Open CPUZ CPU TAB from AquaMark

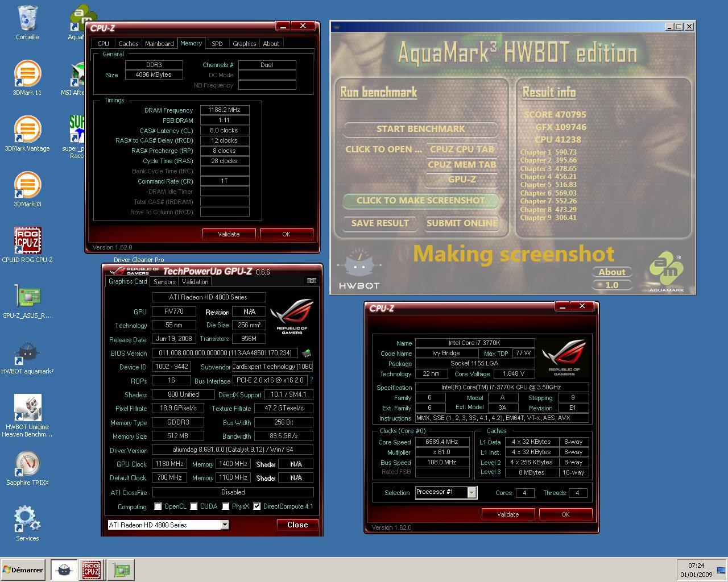[x=462, y=149]
